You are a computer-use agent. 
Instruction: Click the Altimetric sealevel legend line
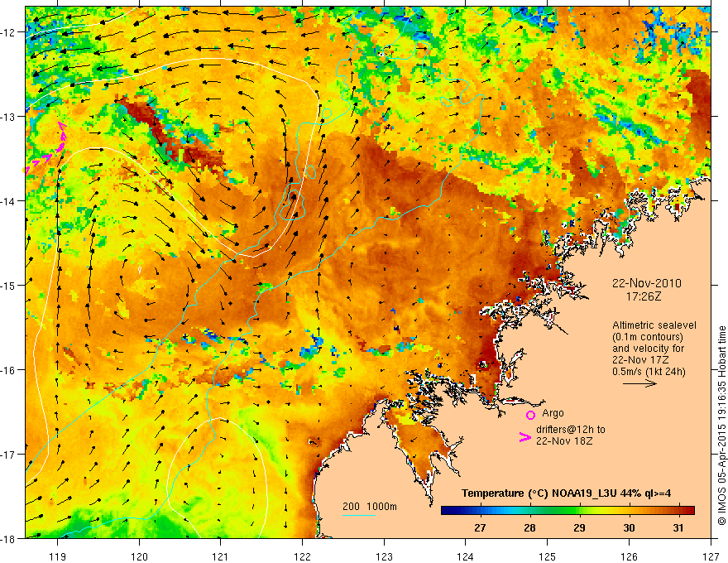654,325
